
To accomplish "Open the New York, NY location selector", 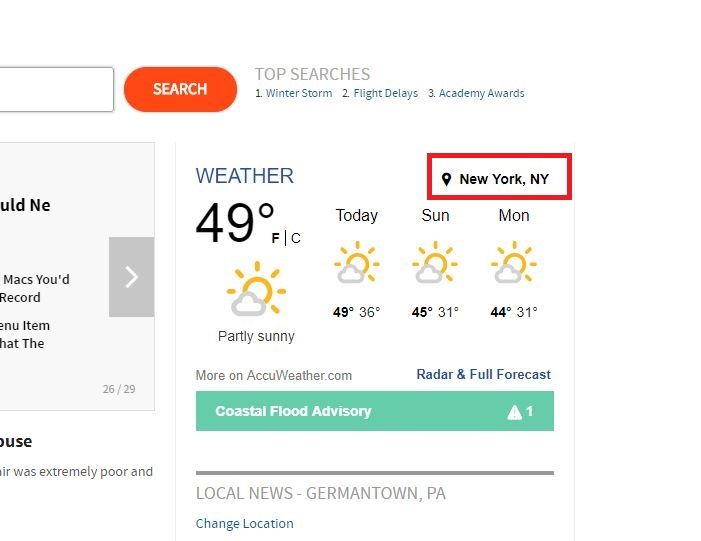I will pyautogui.click(x=503, y=180).
